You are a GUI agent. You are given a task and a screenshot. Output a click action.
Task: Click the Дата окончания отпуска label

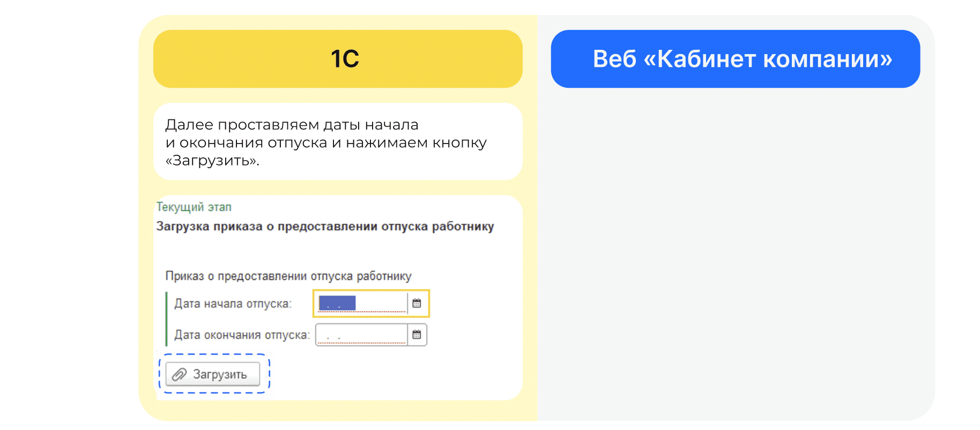(x=242, y=335)
